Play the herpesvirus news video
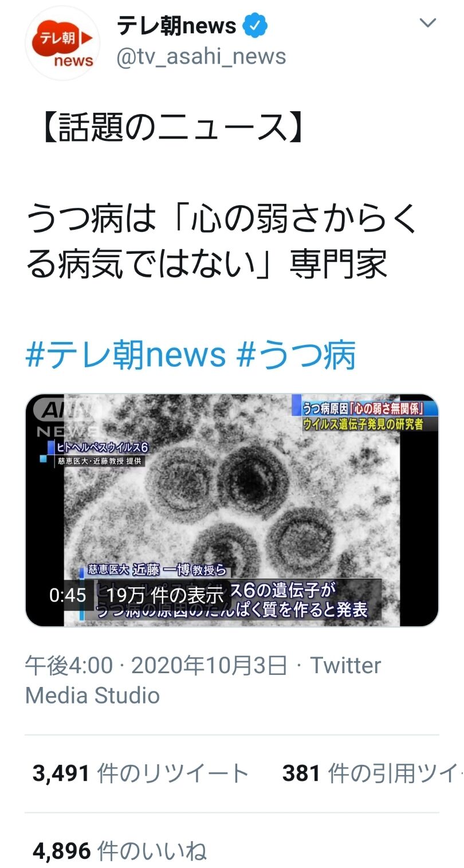 [232, 510]
